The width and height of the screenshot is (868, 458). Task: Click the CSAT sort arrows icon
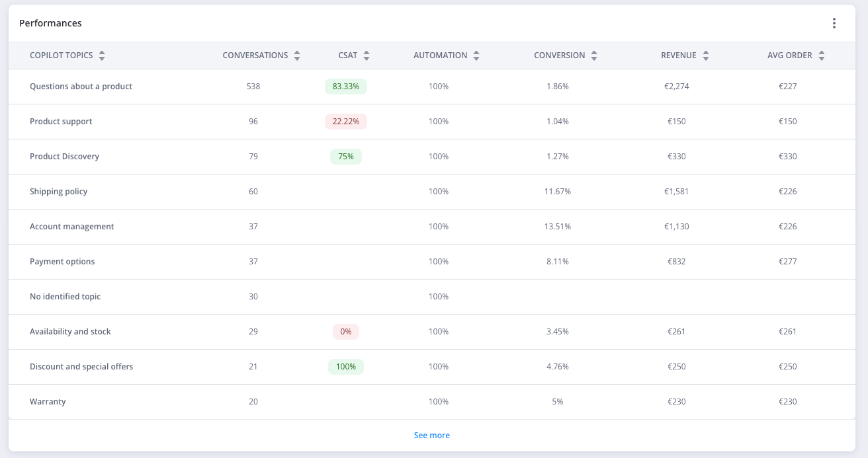click(x=367, y=56)
